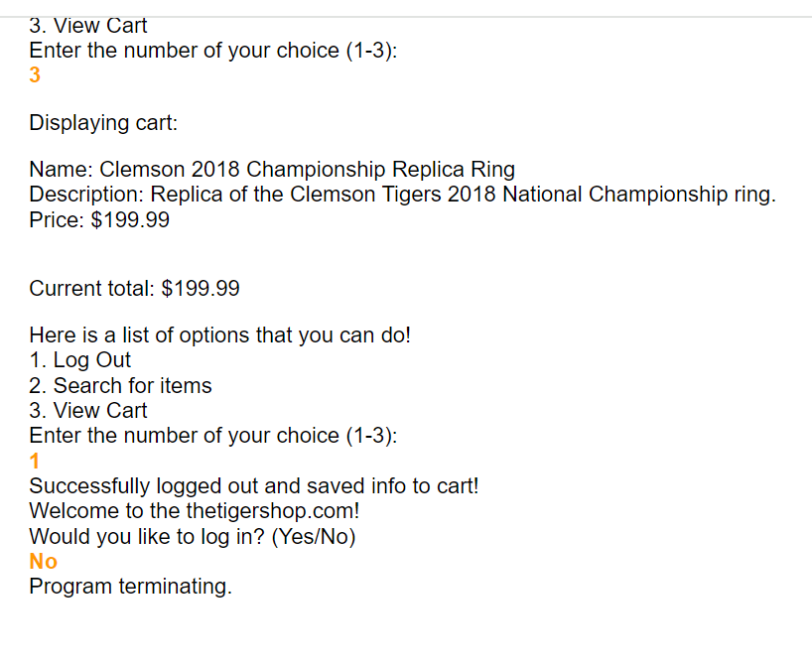Click 'Successfully logged out and saved info' message
The width and height of the screenshot is (812, 668).
pos(254,486)
